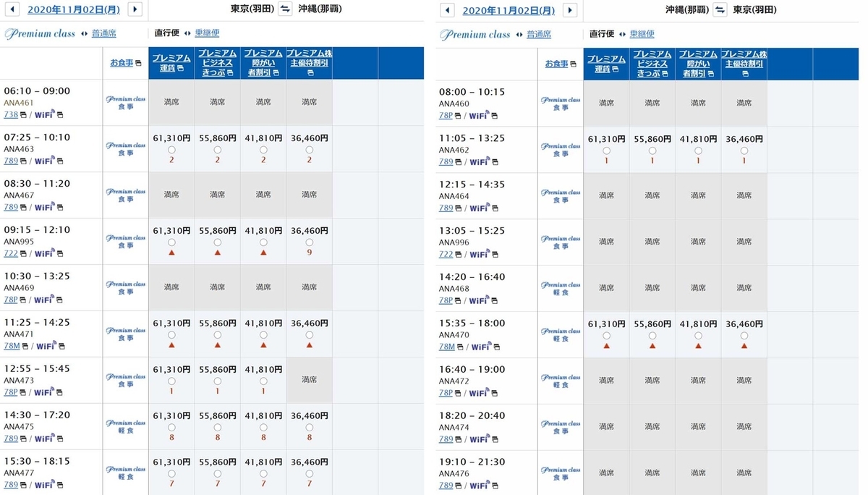Click WiFi icon for flight ANA469
This screenshot has width=868, height=495.
[44, 300]
